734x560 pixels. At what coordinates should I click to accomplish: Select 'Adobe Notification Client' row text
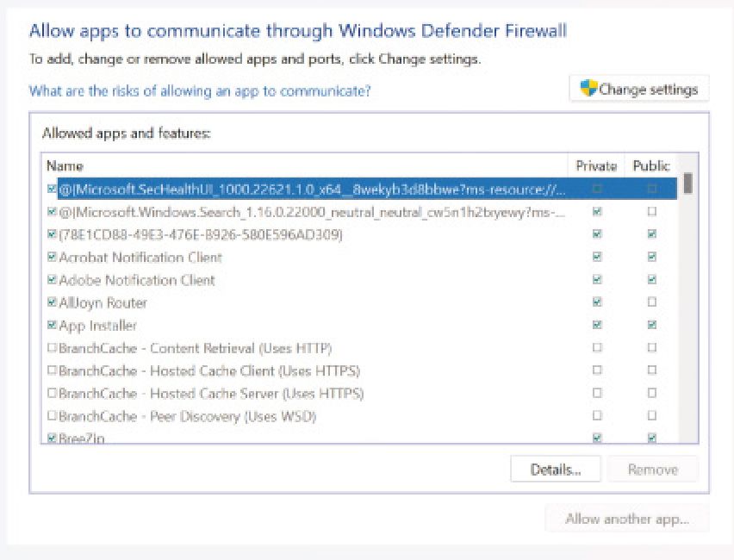137,280
